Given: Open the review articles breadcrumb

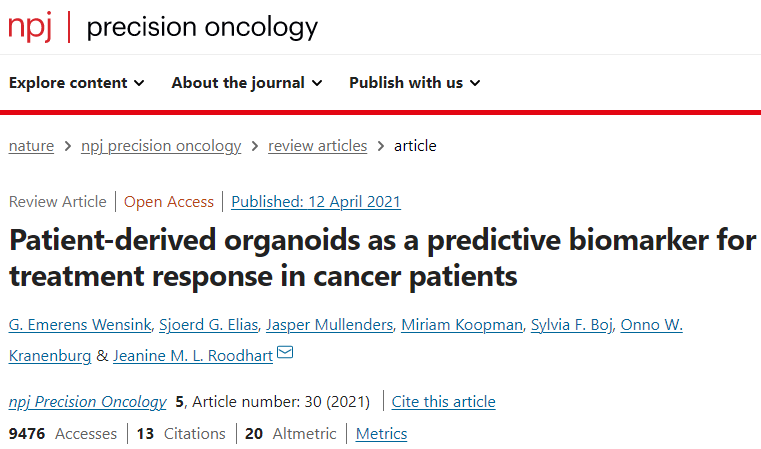Looking at the screenshot, I should click(x=317, y=146).
